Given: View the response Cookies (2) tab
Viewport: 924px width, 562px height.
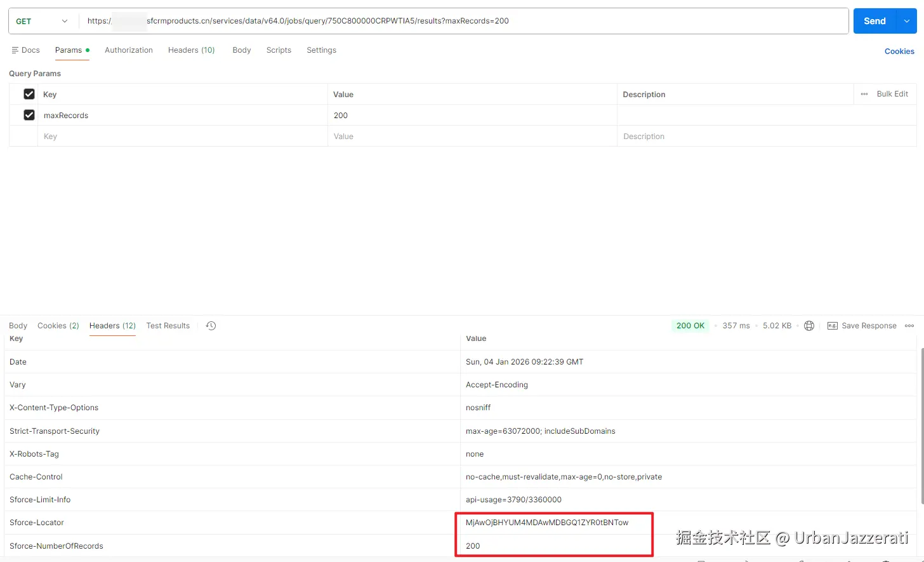Looking at the screenshot, I should (58, 326).
